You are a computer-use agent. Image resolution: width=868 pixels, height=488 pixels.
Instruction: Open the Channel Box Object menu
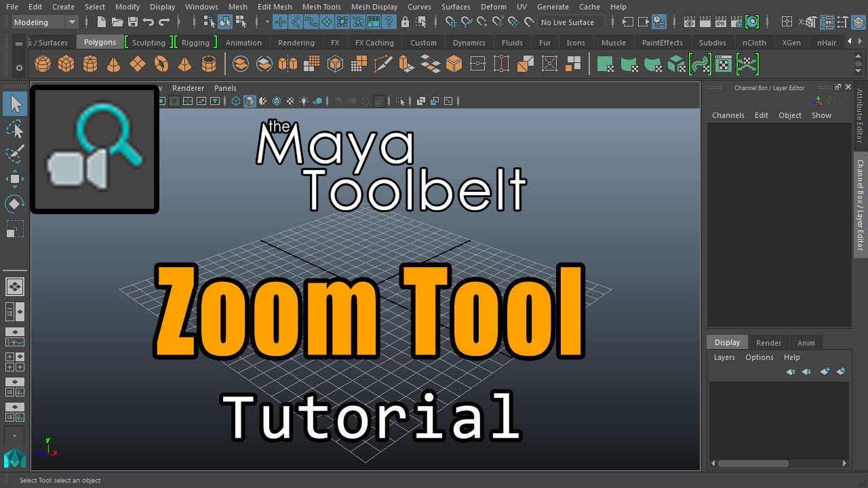[790, 115]
